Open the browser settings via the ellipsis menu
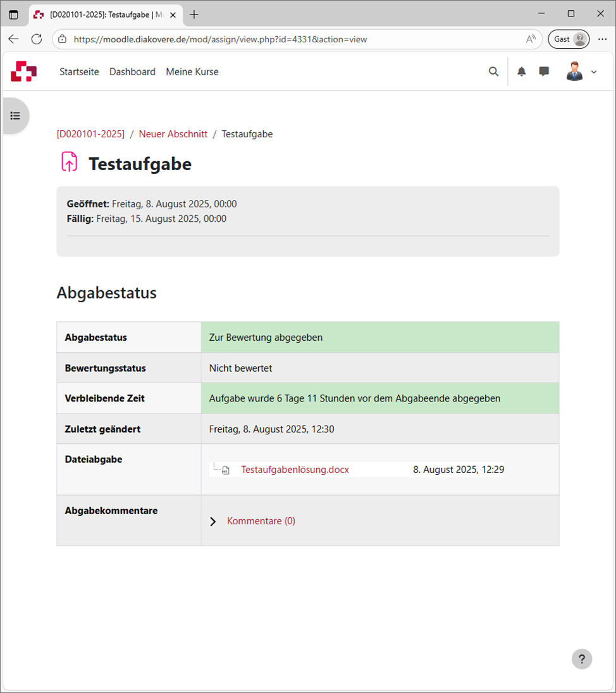The height and width of the screenshot is (693, 616). point(602,39)
